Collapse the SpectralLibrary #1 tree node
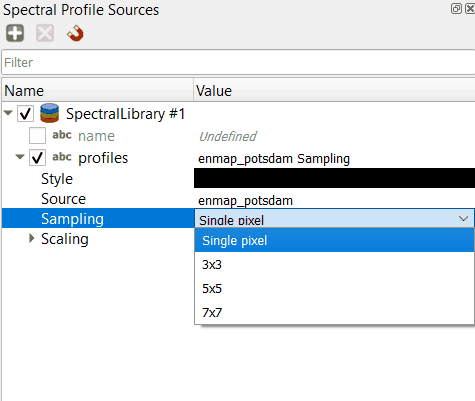This screenshot has width=475, height=401. [8, 113]
